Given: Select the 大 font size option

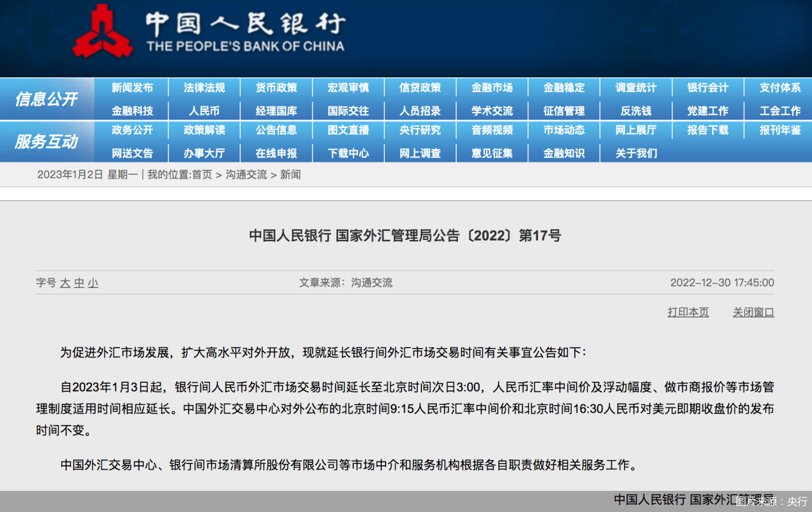Looking at the screenshot, I should [67, 282].
